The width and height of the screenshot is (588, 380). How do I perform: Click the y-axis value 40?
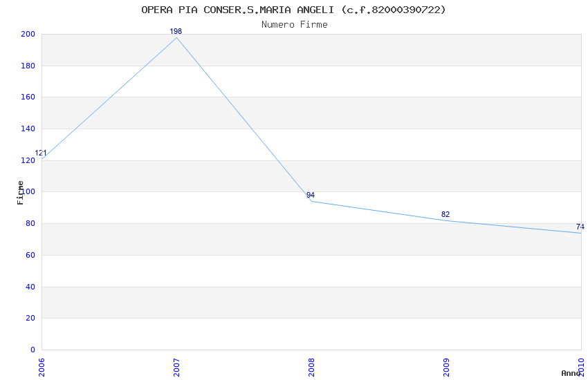click(30, 287)
